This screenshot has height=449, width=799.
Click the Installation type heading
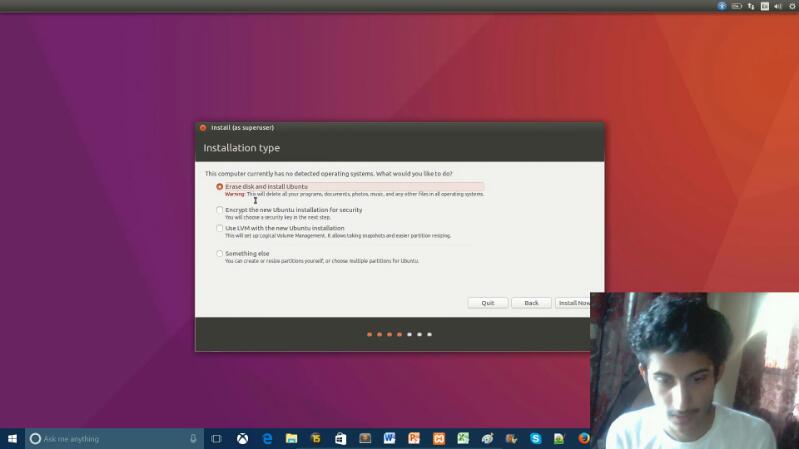pyautogui.click(x=242, y=148)
